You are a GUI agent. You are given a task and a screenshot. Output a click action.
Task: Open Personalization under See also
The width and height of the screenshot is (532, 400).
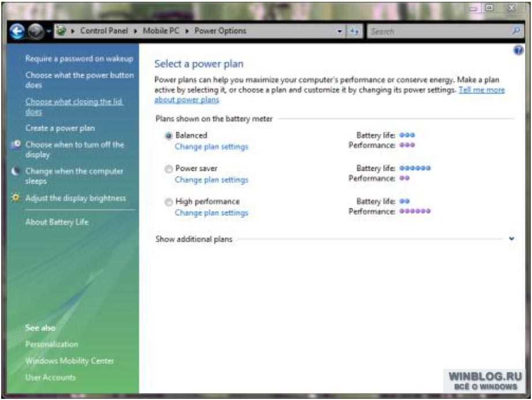pyautogui.click(x=51, y=345)
